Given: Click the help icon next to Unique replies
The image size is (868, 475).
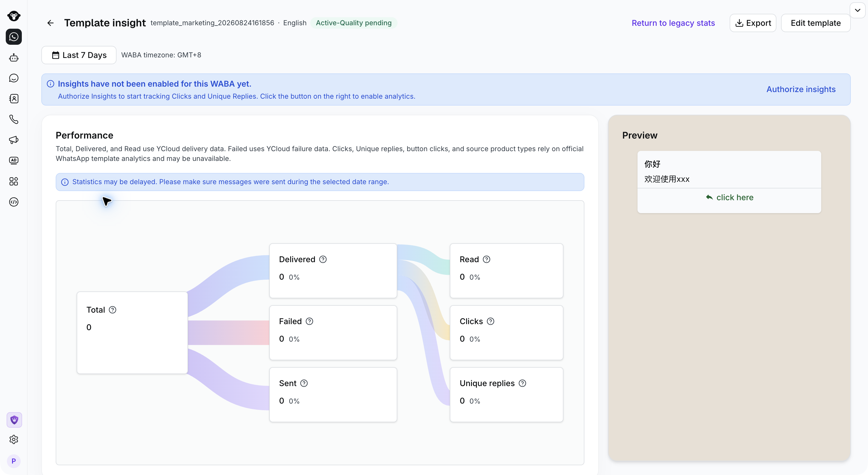Looking at the screenshot, I should [x=522, y=383].
